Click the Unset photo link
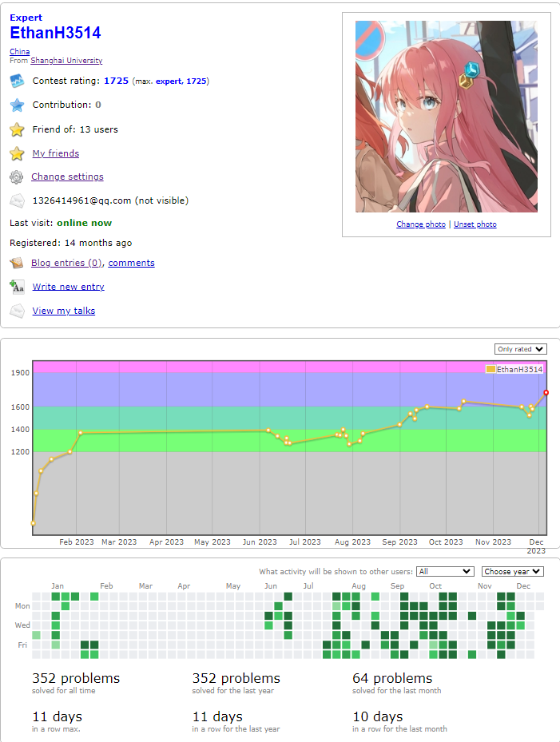The width and height of the screenshot is (560, 742). 475,224
